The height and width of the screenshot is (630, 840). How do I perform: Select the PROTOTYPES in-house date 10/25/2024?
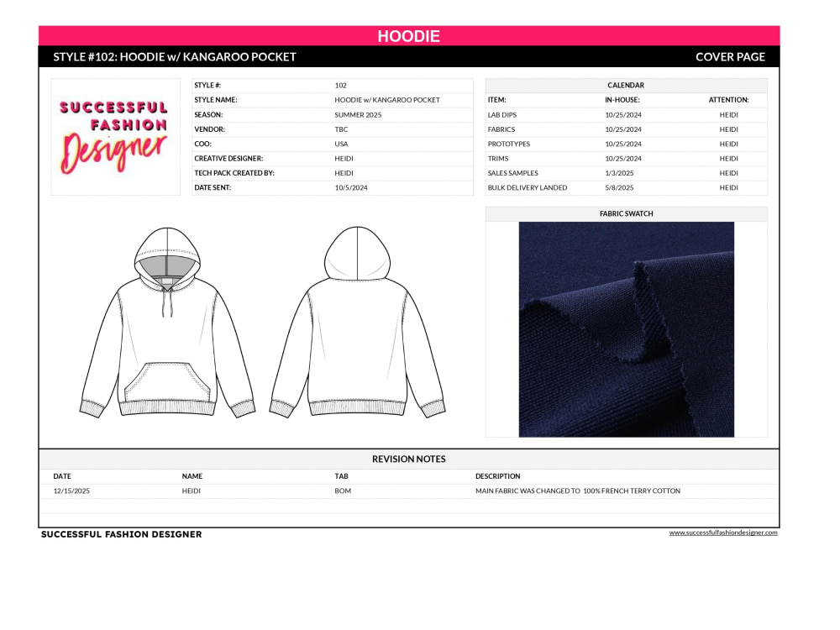coord(623,144)
